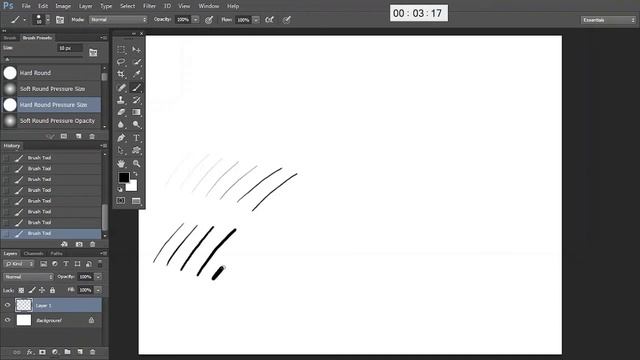Select the Hand tool
The height and width of the screenshot is (360, 640).
click(x=121, y=164)
